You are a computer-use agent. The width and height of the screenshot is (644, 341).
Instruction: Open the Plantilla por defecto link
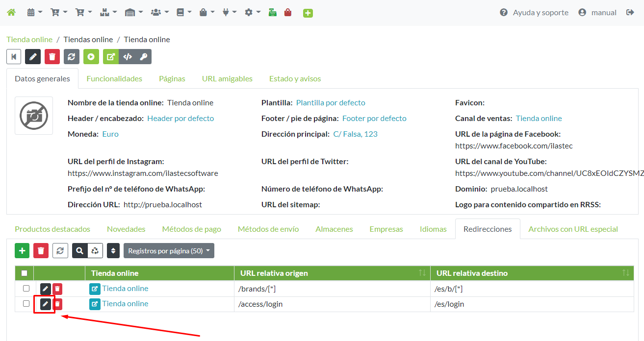coord(331,102)
